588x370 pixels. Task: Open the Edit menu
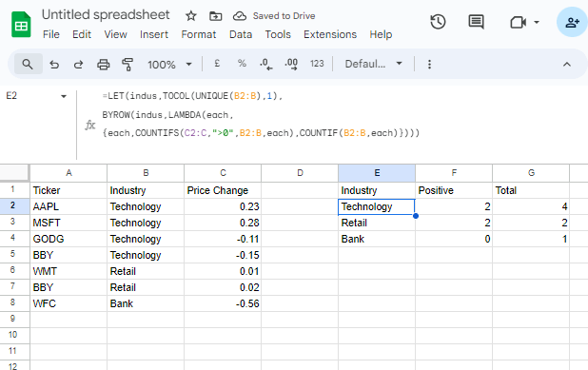click(x=82, y=34)
